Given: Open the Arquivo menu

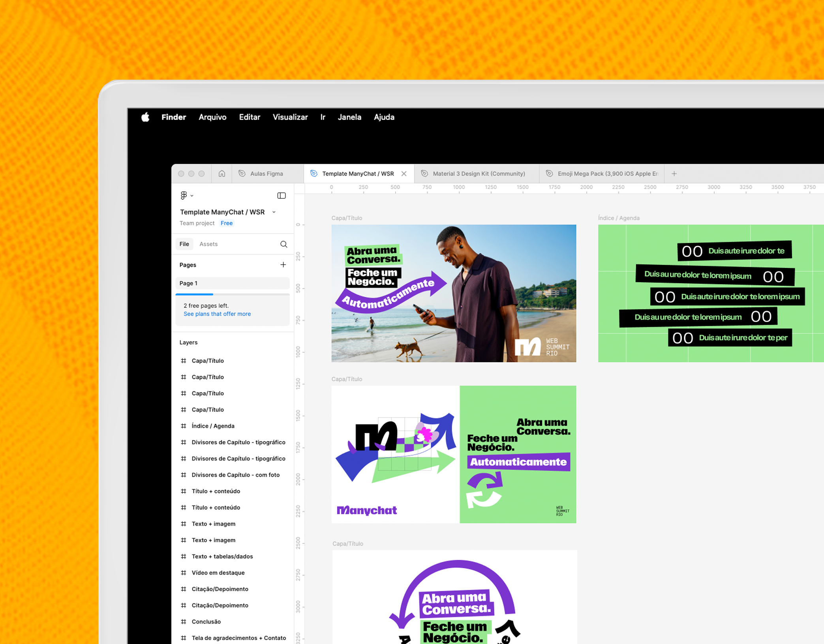Looking at the screenshot, I should click(212, 117).
